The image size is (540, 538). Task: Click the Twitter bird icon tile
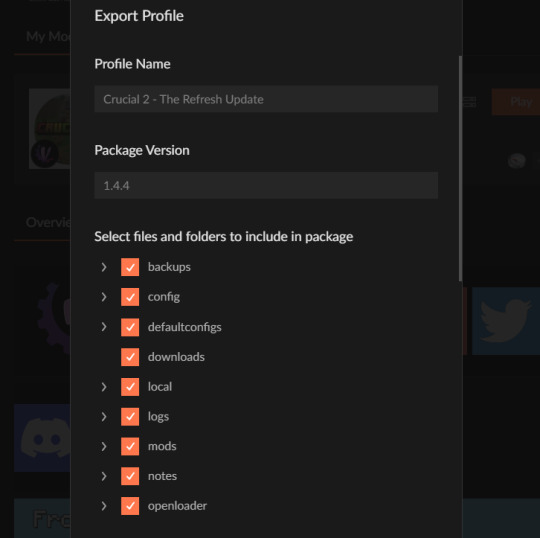(506, 321)
